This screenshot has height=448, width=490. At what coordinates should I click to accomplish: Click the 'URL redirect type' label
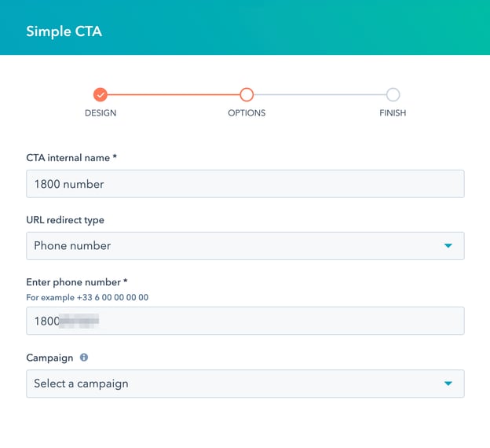tap(65, 220)
